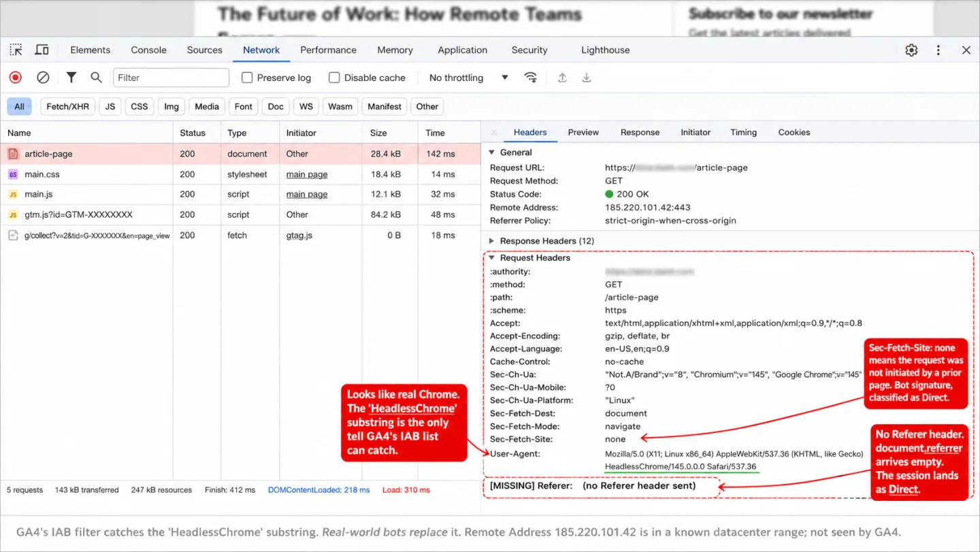Click the stylesheet icon beside main.css
Image resolution: width=980 pixels, height=552 pixels.
[13, 174]
